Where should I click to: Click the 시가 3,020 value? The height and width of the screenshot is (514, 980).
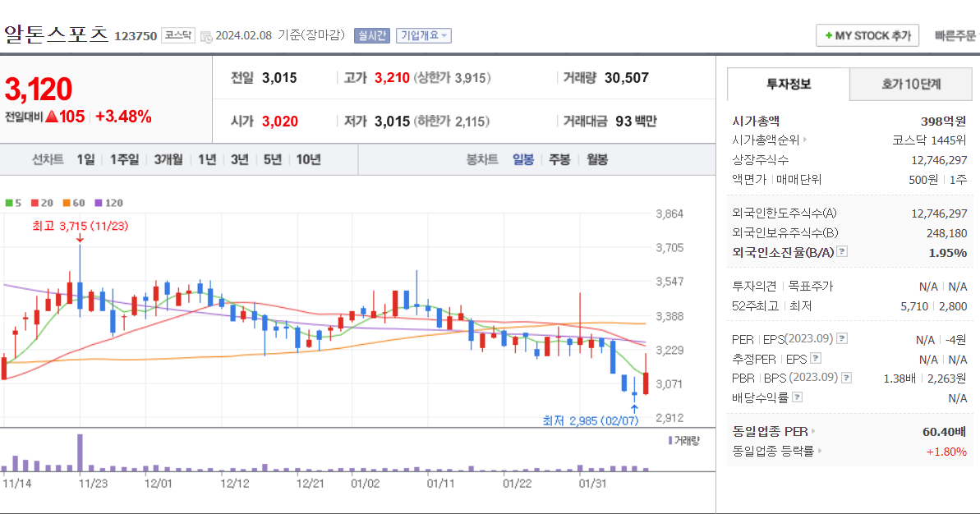pyautogui.click(x=280, y=122)
